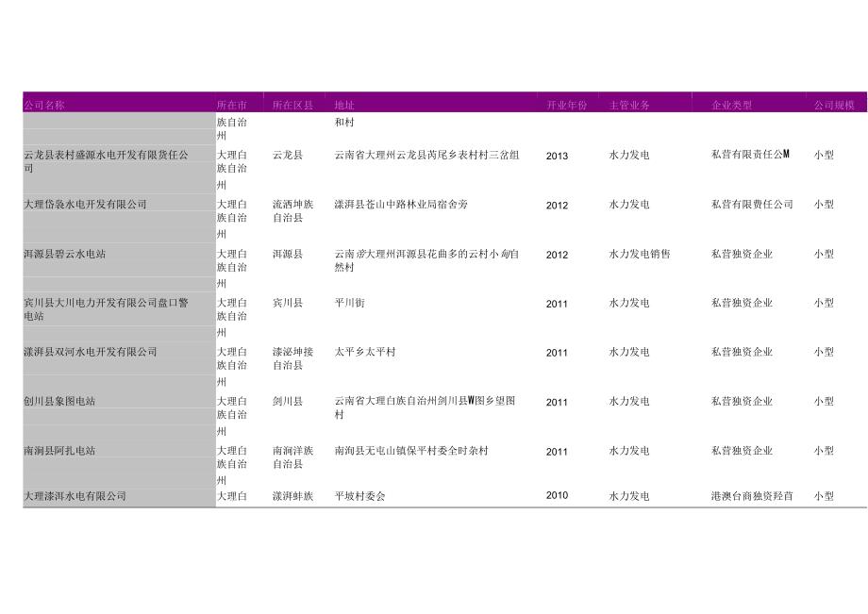Click the 港澳台商独资 enterprise type cell
Screen dimensions: 868x614
click(752, 496)
